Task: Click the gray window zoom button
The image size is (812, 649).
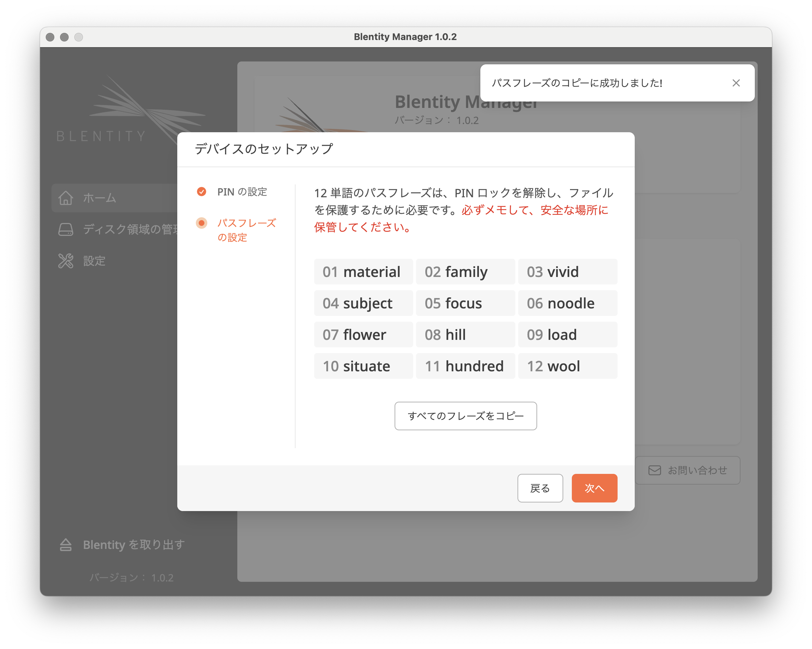Action: pyautogui.click(x=78, y=37)
